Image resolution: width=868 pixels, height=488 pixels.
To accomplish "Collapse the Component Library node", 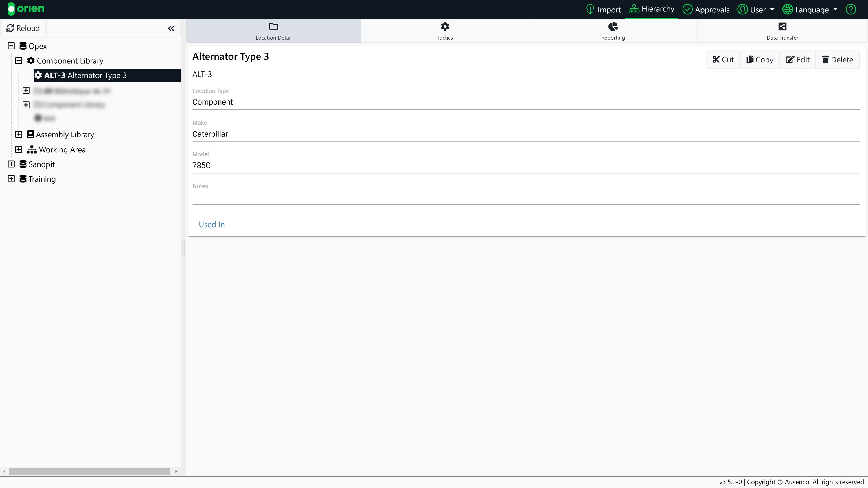I will point(19,61).
